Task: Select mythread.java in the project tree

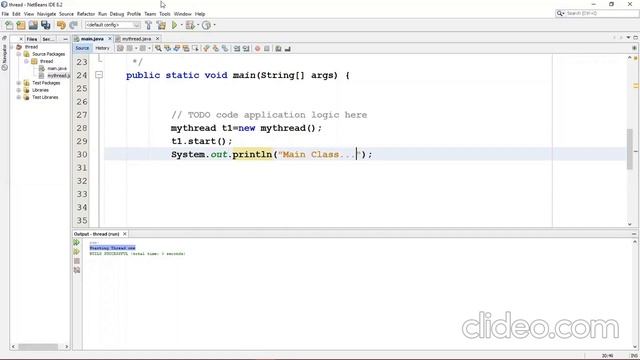Action: 58,76
